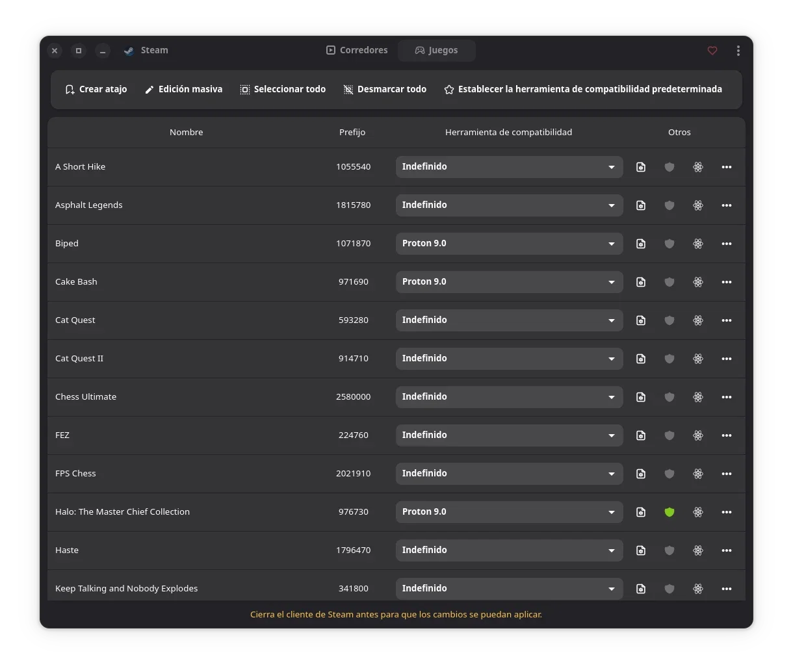793x672 pixels.
Task: Click the heart donate icon
Action: tap(712, 50)
